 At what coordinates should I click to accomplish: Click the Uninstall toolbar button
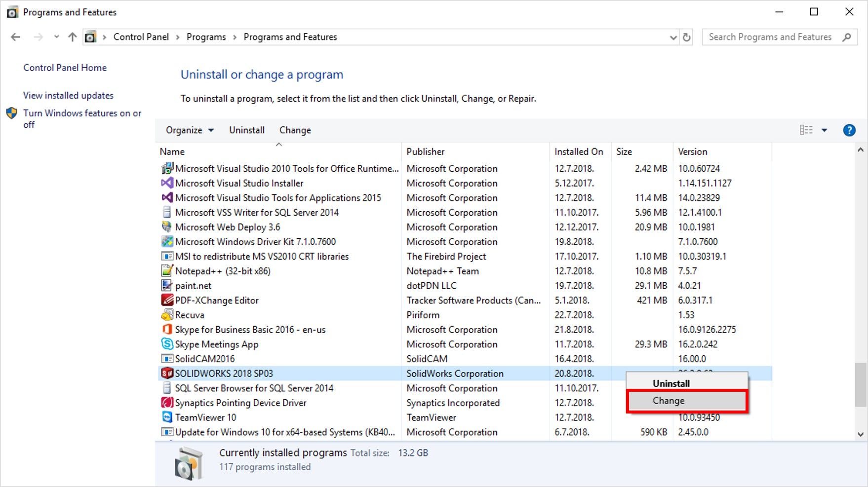(246, 130)
